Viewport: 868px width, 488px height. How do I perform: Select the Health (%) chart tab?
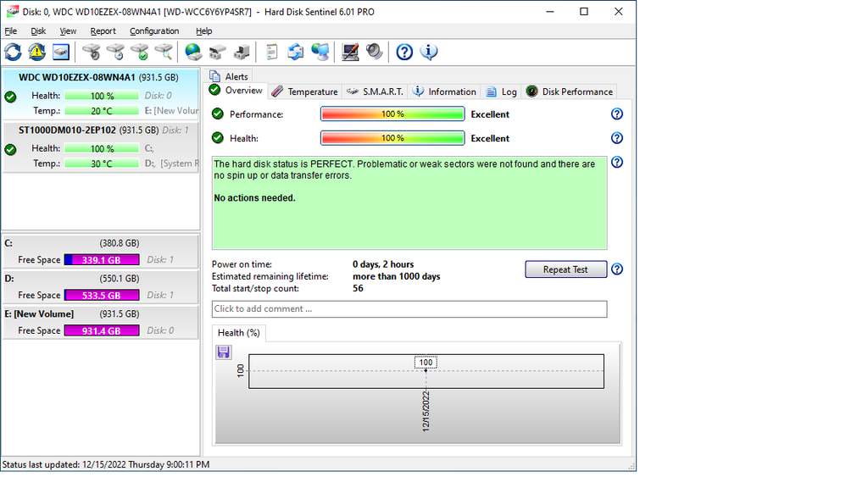[238, 333]
